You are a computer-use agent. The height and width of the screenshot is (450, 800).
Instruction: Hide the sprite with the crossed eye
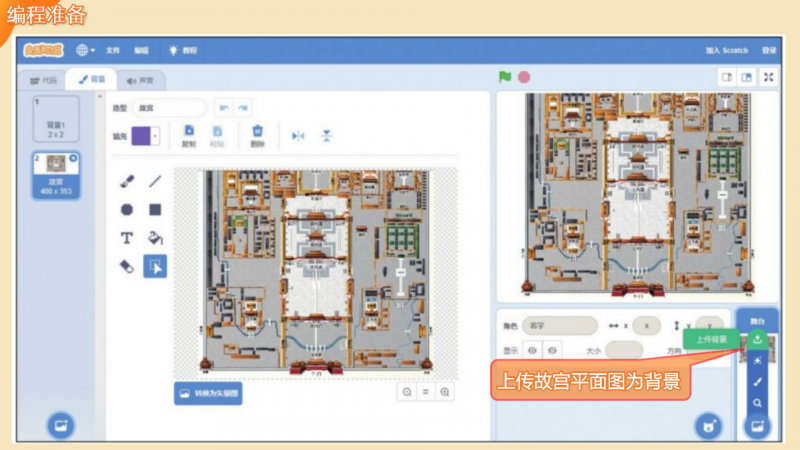coord(552,351)
